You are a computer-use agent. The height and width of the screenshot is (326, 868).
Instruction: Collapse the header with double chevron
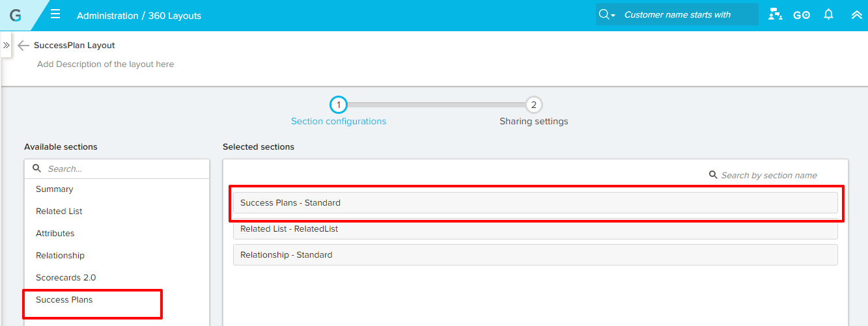point(856,14)
